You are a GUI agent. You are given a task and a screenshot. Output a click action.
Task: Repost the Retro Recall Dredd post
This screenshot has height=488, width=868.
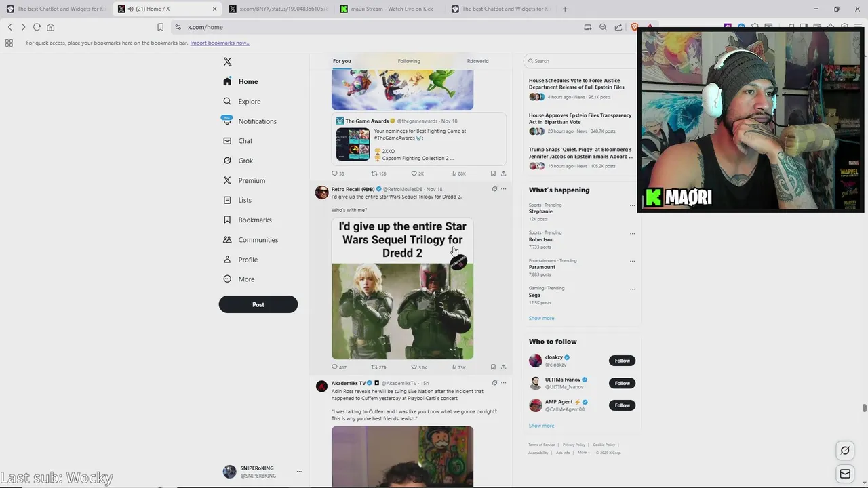pos(378,367)
